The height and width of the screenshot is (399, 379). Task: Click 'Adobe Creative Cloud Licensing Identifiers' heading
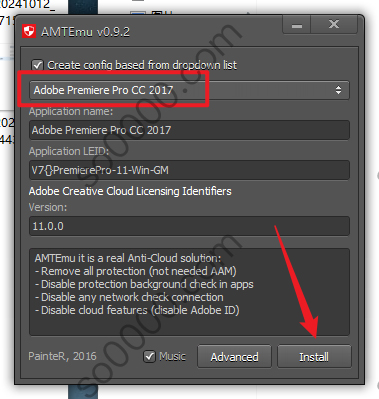(130, 191)
